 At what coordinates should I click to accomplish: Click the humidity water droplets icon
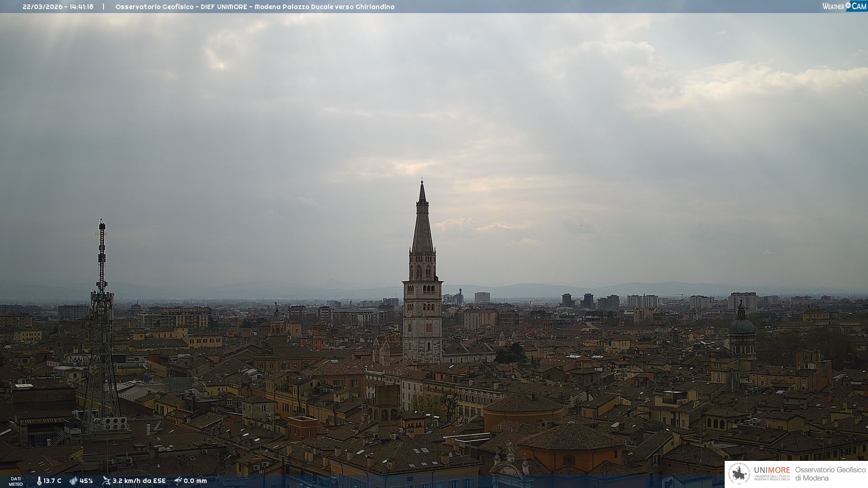pos(73,481)
